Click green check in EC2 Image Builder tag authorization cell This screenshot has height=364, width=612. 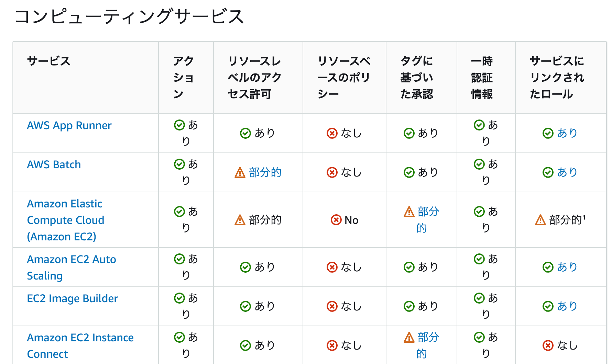point(409,306)
